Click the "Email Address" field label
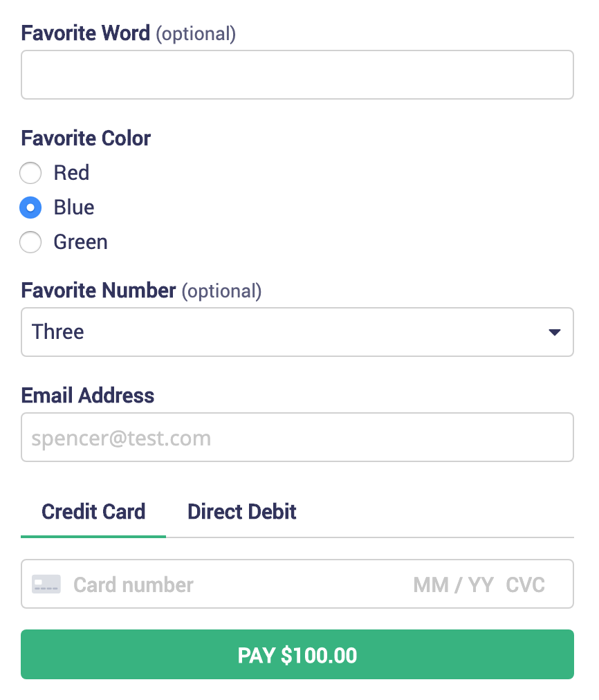 88,396
